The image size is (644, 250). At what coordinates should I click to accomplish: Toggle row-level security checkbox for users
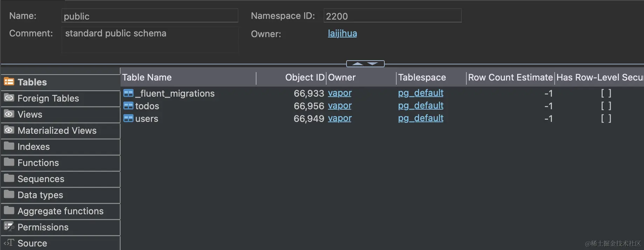(606, 118)
